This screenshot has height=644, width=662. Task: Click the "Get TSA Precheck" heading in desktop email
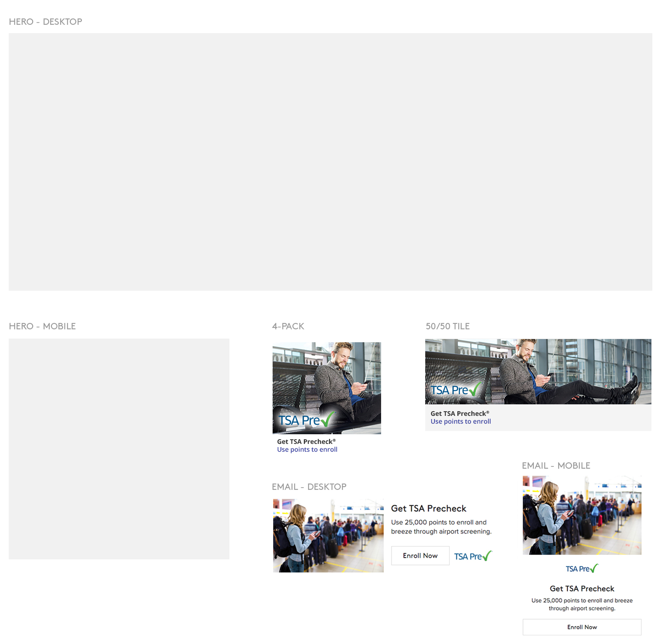coord(428,508)
